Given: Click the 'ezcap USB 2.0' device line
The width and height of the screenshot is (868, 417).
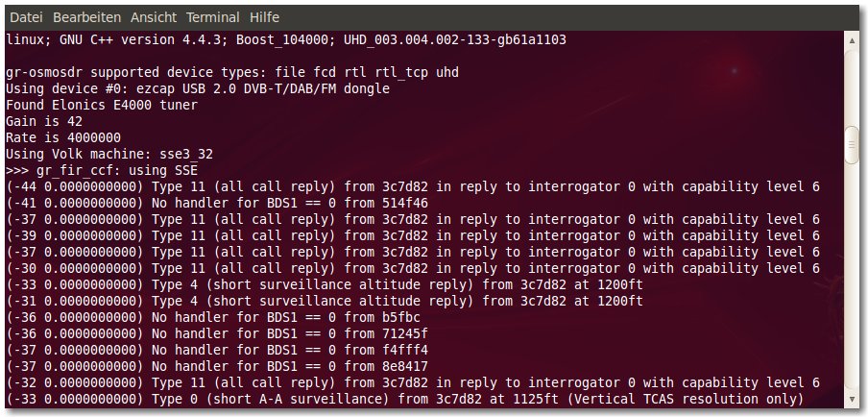Looking at the screenshot, I should [198, 88].
